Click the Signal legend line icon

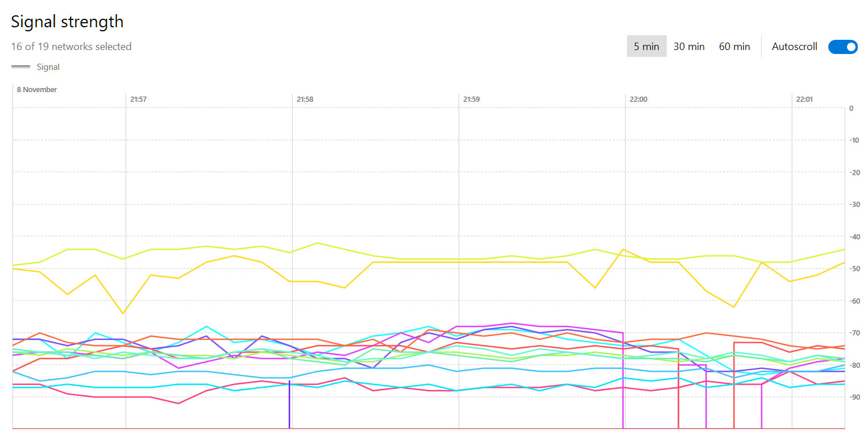click(x=21, y=67)
